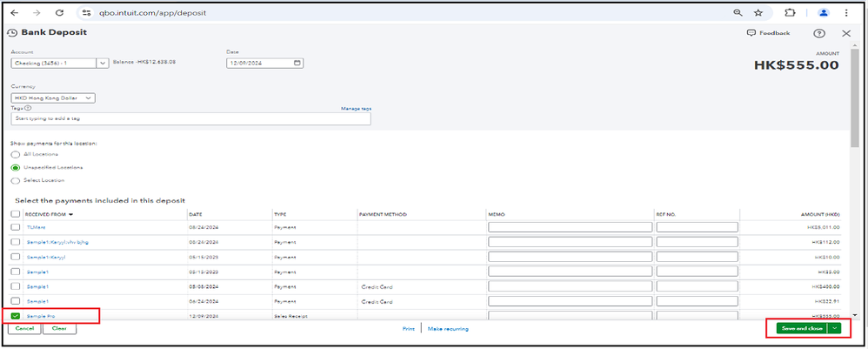Screen dimensions: 868x349
Task: Open the Account dropdown showing Checking (3456)
Action: click(x=60, y=64)
